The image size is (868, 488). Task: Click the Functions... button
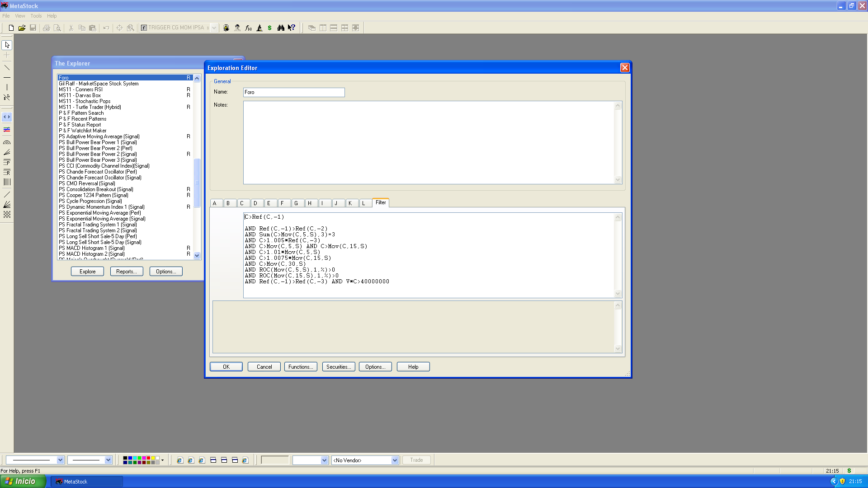[301, 367]
